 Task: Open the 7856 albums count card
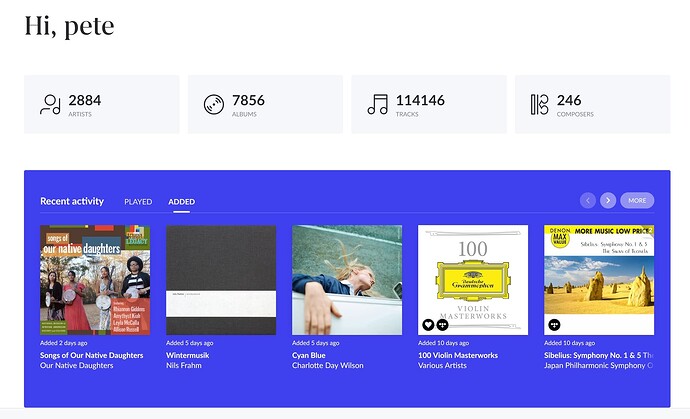point(265,104)
